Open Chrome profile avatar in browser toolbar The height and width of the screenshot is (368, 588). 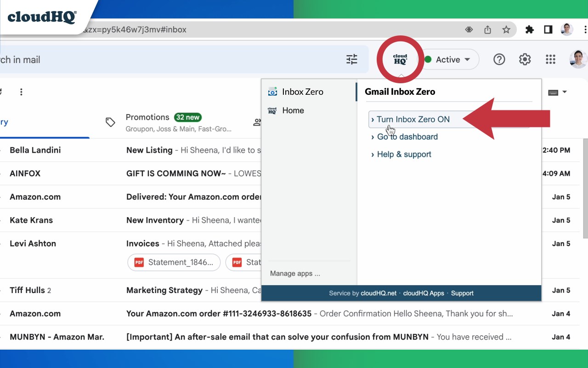[x=567, y=30]
